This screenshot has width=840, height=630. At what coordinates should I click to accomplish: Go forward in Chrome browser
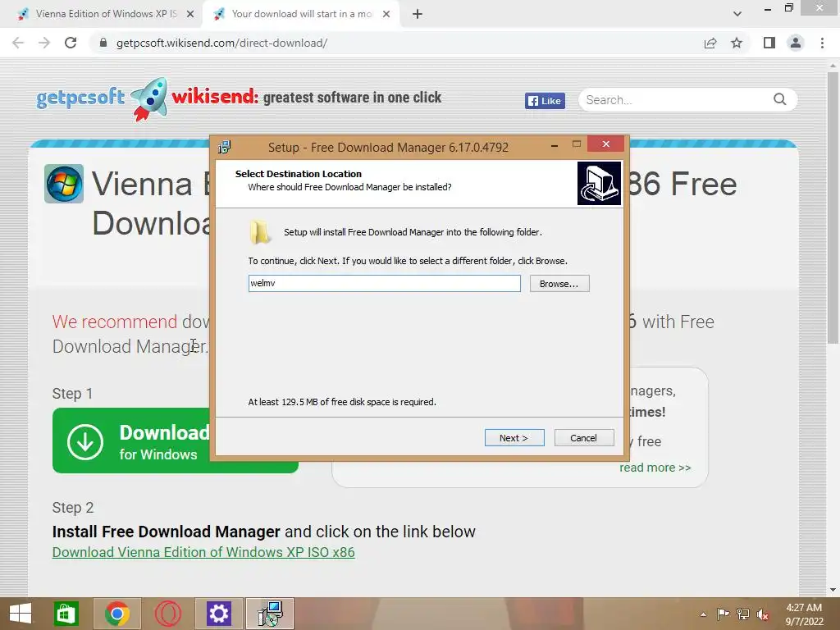(x=44, y=43)
